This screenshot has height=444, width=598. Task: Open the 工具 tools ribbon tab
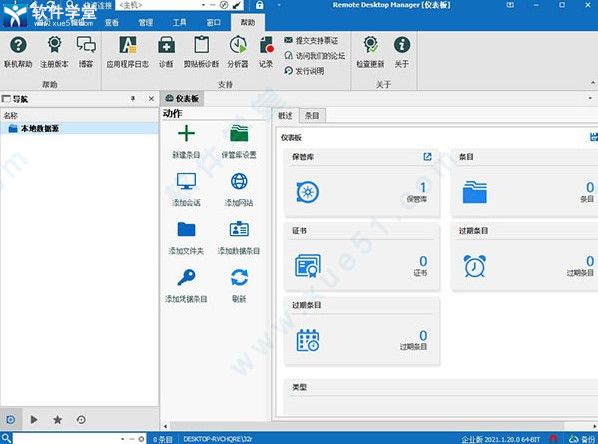(x=179, y=23)
